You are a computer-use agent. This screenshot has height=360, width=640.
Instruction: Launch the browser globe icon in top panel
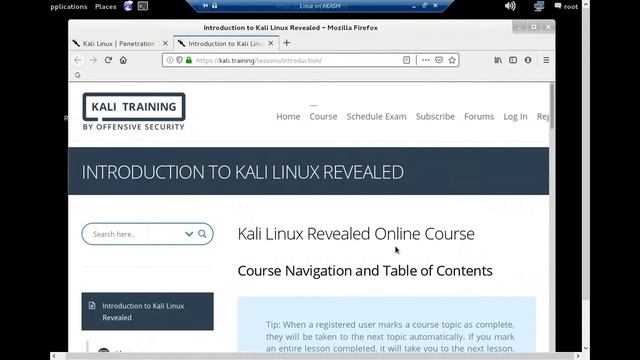point(128,6)
